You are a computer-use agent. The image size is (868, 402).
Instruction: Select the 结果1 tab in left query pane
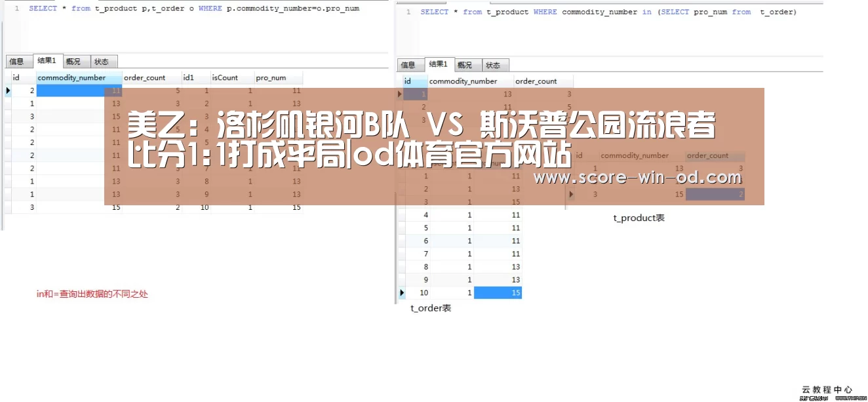(47, 61)
